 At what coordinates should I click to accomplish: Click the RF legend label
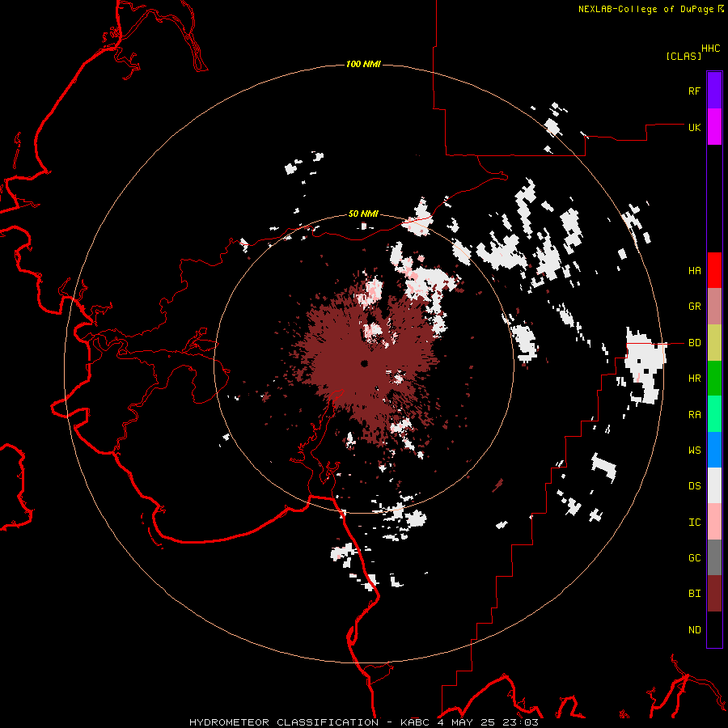[694, 91]
